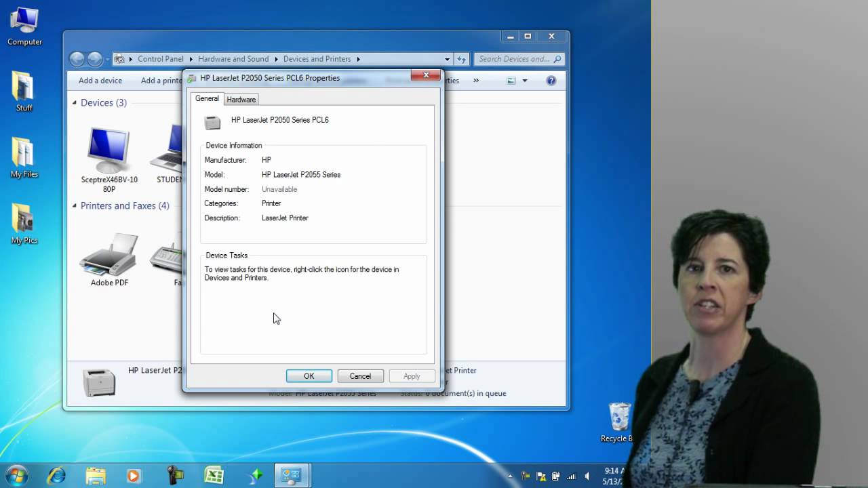Confirm the dialog with OK
868x488 pixels.
[x=309, y=376]
